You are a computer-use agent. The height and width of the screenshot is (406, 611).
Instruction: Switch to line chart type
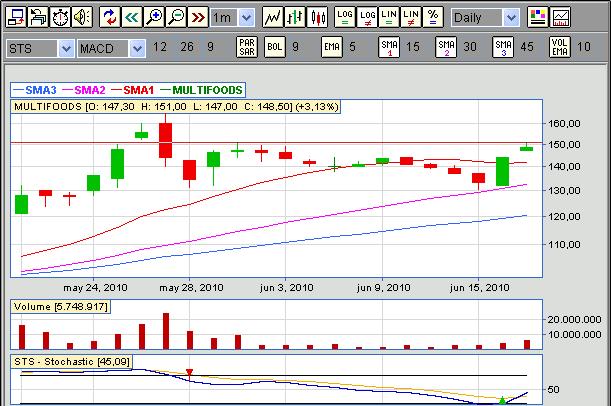pos(272,17)
